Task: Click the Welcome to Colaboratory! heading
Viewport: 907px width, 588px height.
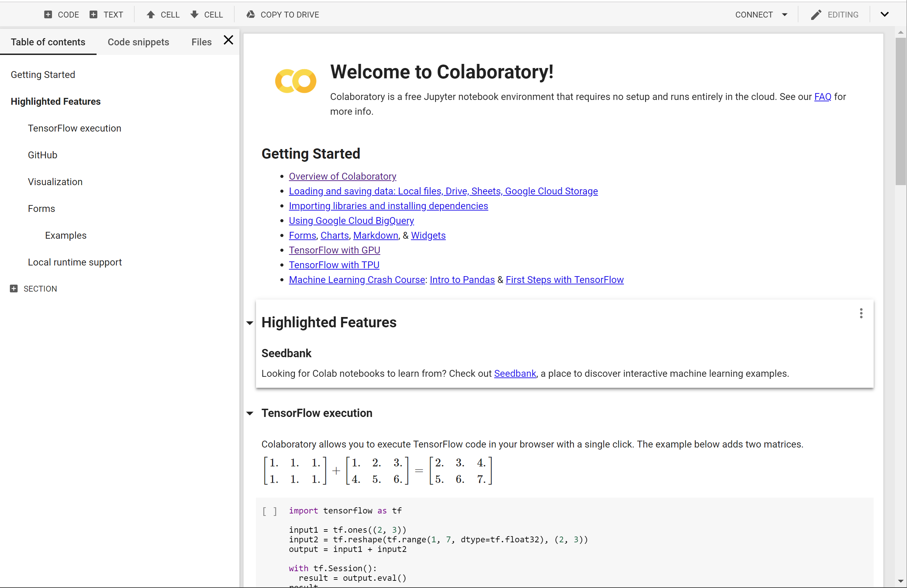Action: point(441,72)
